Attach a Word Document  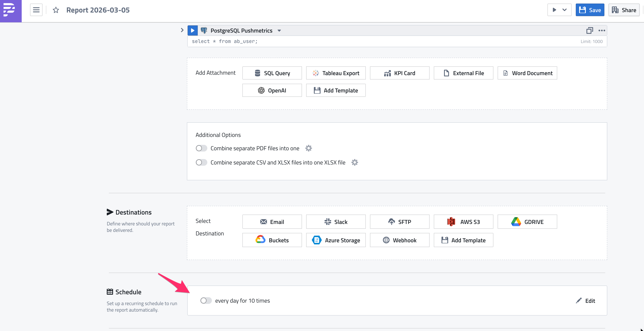tap(527, 73)
